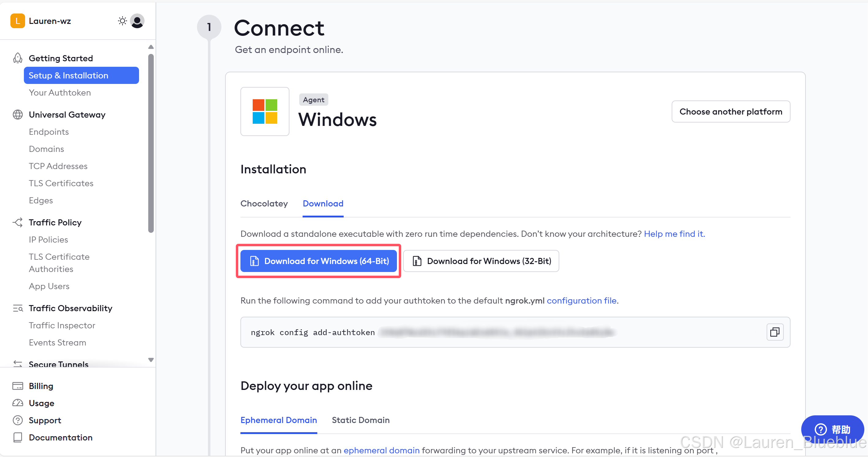The width and height of the screenshot is (868, 457).
Task: Click the Traffic Policy branching icon
Action: pyautogui.click(x=17, y=222)
